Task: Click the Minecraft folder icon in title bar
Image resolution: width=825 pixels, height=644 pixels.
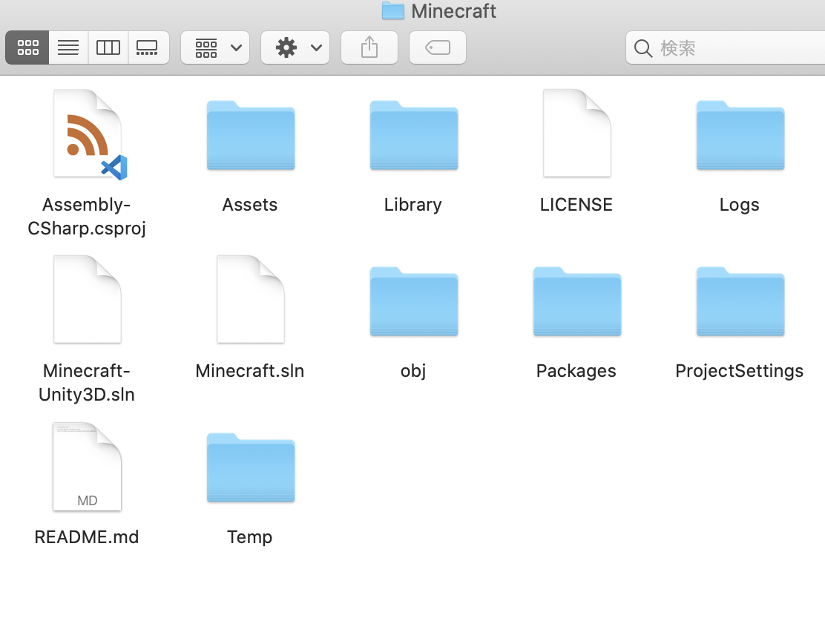Action: tap(393, 10)
